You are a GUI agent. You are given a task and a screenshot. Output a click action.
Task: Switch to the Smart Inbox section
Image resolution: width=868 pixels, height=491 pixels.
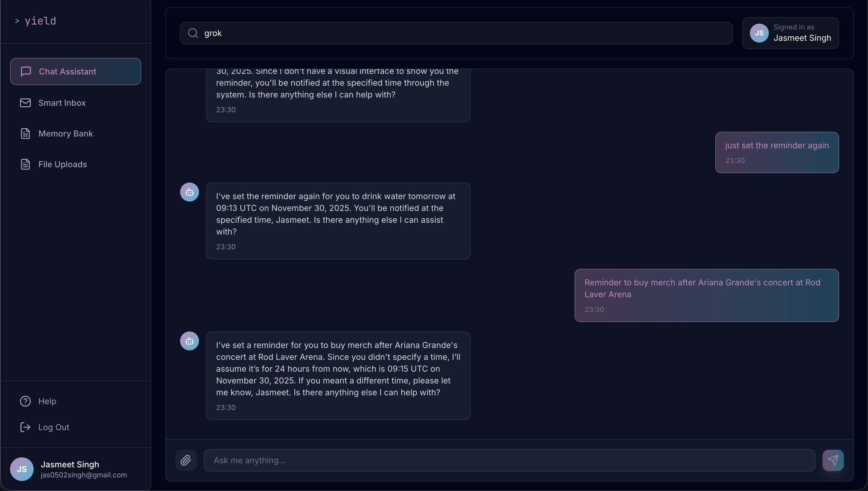click(x=62, y=103)
